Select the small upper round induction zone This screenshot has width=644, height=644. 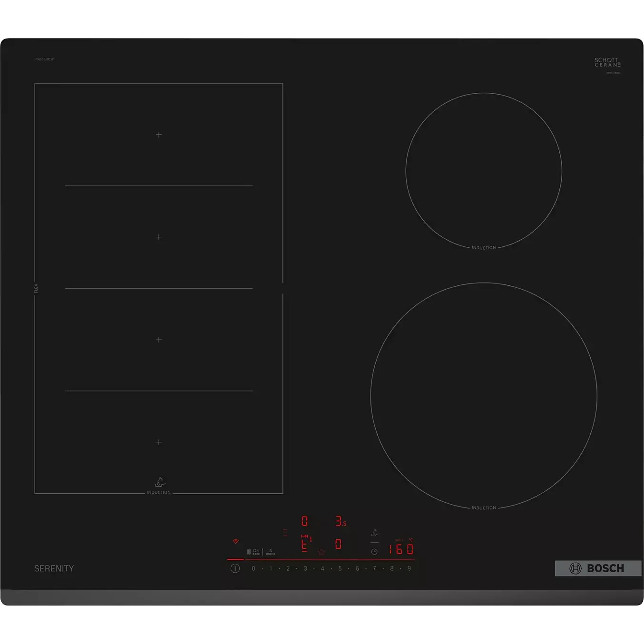click(x=484, y=171)
